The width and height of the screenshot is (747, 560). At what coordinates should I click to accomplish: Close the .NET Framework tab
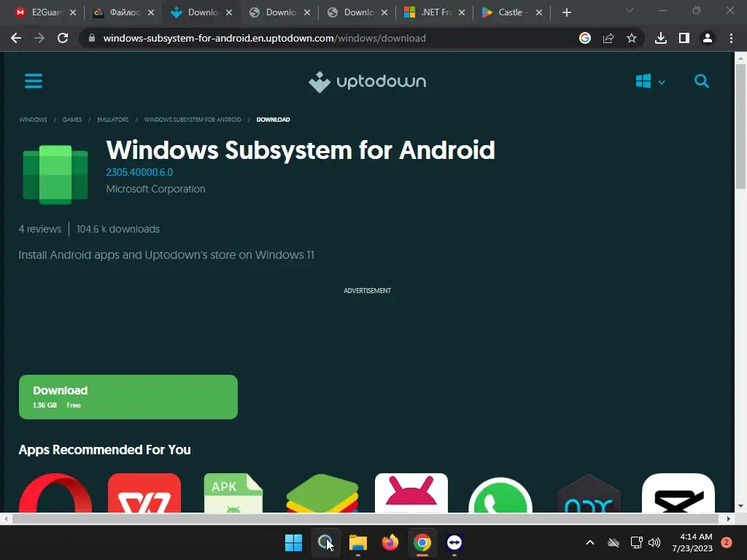(462, 12)
